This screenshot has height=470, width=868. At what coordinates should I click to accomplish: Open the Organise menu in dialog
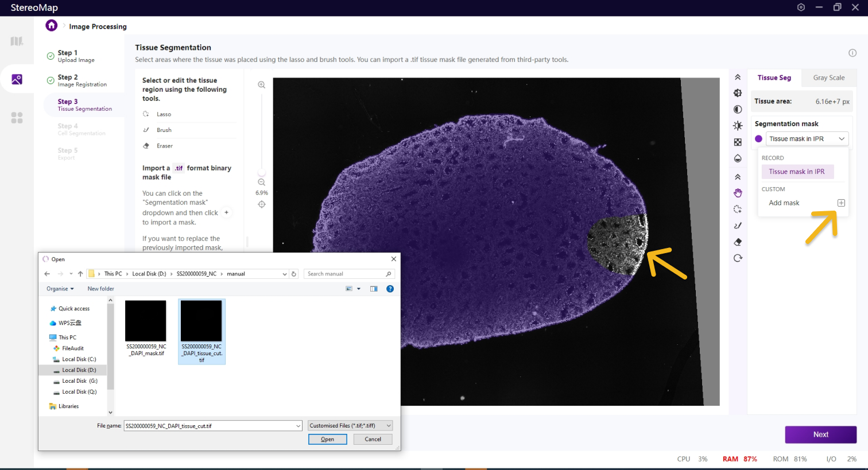[x=60, y=289]
